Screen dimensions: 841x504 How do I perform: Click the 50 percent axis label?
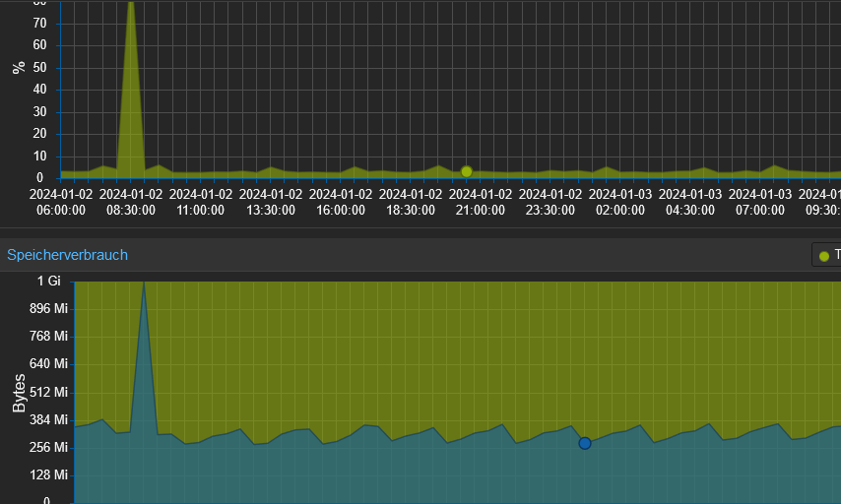click(x=39, y=68)
